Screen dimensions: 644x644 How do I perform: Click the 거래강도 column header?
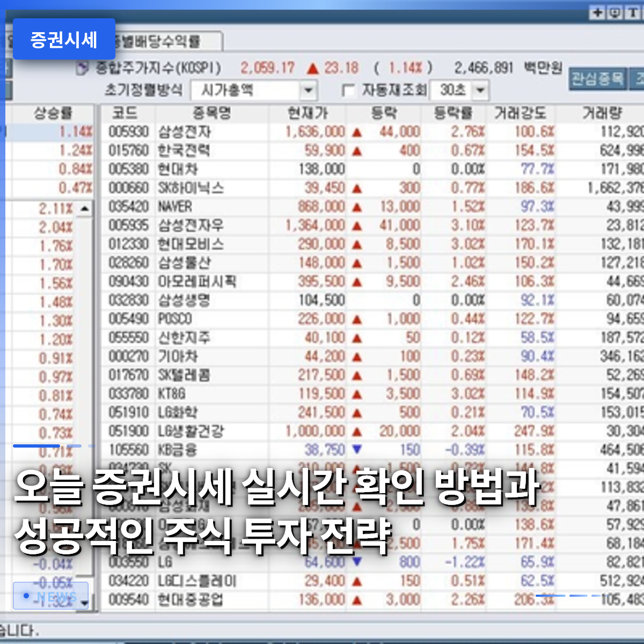(x=520, y=113)
